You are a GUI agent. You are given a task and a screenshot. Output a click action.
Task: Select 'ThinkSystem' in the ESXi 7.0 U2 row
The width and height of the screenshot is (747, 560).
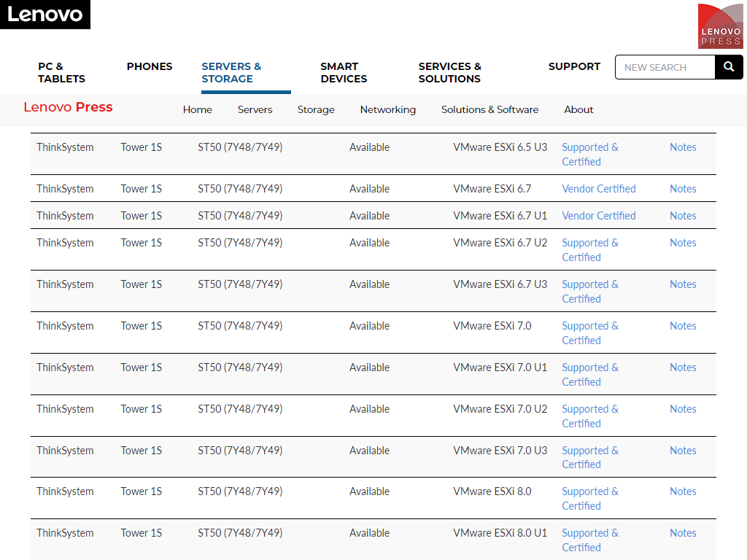[65, 408]
